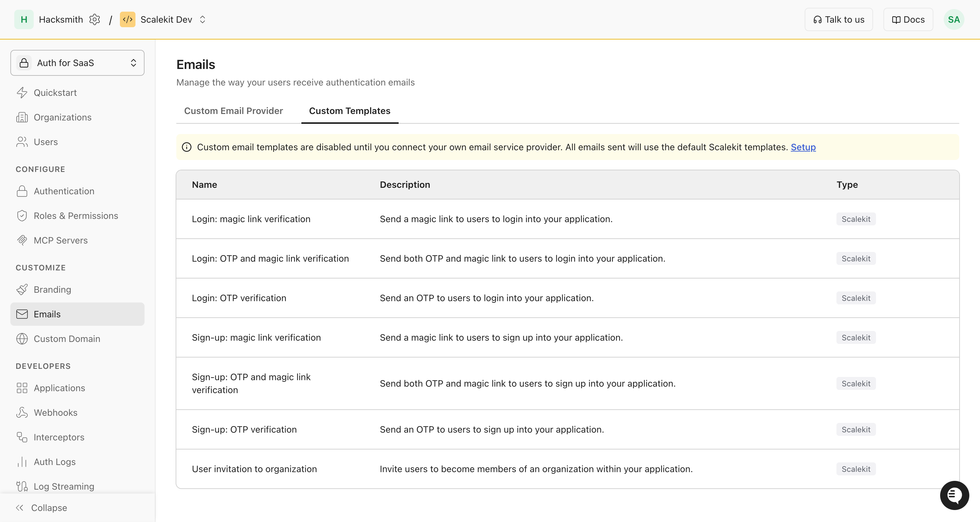This screenshot has width=980, height=522.
Task: Open Login: OTP verification template
Action: pos(567,298)
